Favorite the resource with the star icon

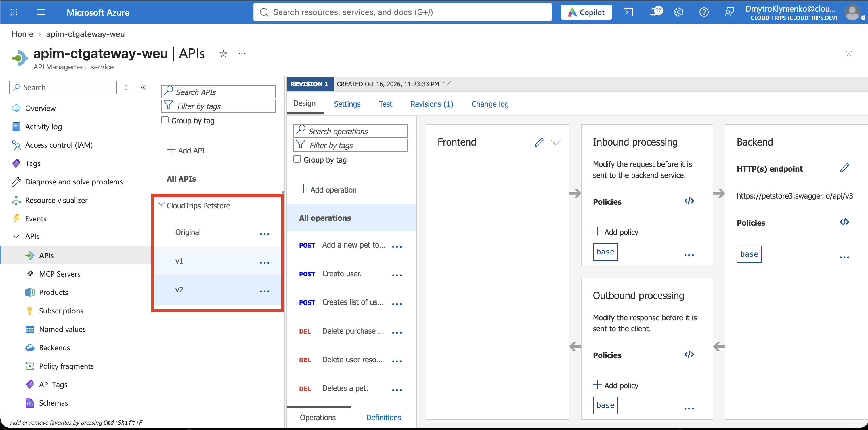[223, 54]
